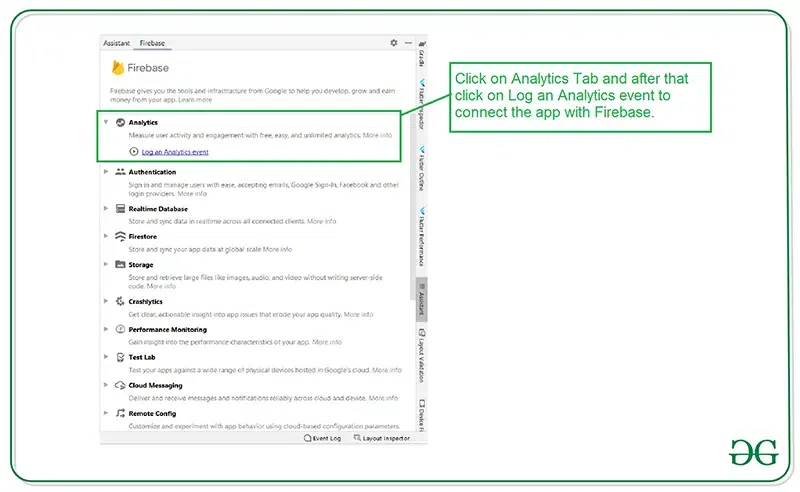Hide the Assistant panel with minimize dash
Screen dimensions: 800x492
[408, 43]
